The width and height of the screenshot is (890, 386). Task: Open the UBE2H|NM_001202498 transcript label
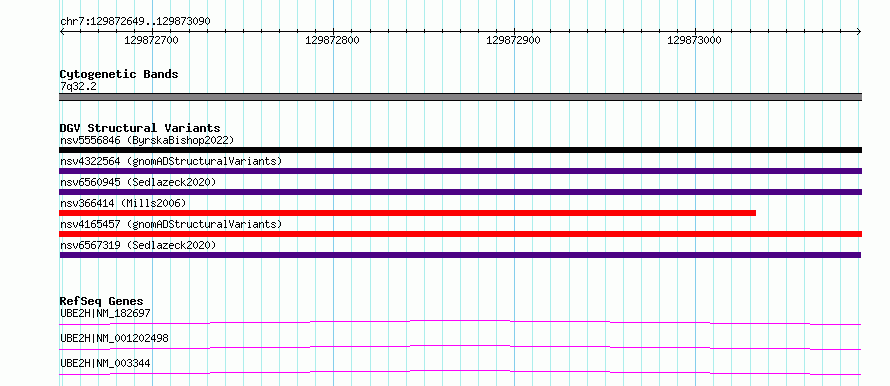pyautogui.click(x=114, y=338)
